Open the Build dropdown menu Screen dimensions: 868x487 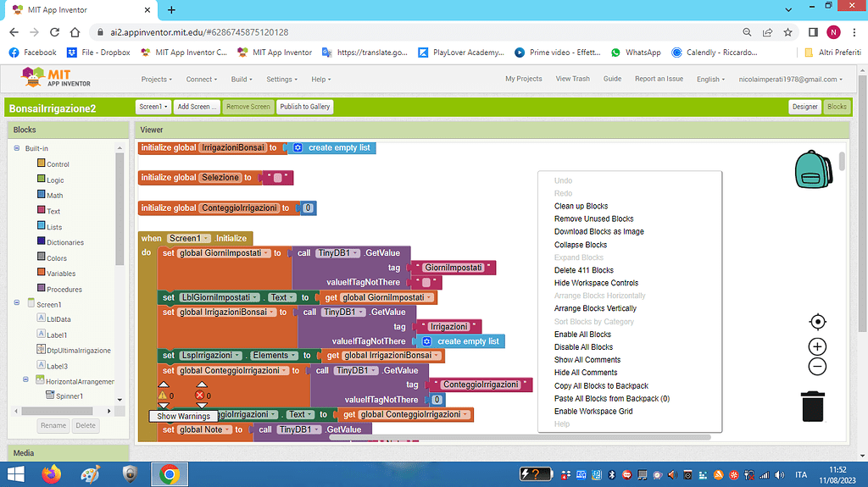coord(242,79)
